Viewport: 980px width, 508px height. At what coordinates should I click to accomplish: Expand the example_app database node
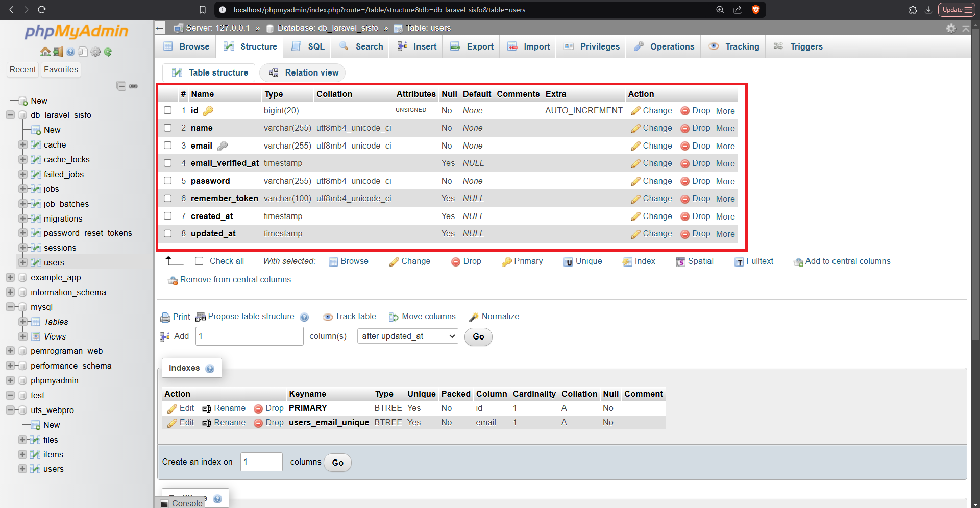coord(10,277)
